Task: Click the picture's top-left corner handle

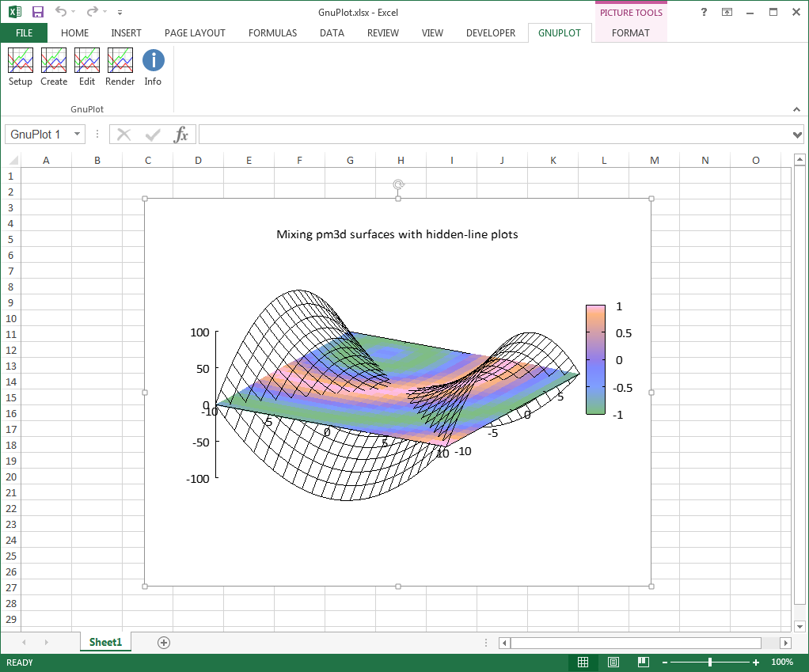Action: point(145,199)
